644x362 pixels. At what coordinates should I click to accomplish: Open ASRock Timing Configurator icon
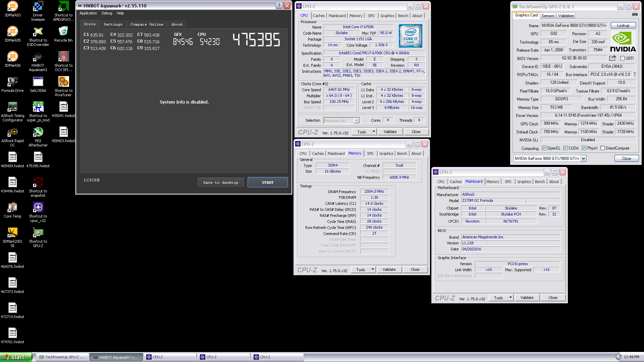pyautogui.click(x=12, y=112)
